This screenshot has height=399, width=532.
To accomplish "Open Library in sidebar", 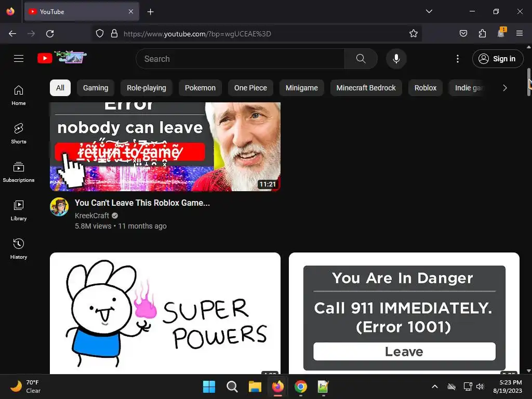I will (19, 211).
